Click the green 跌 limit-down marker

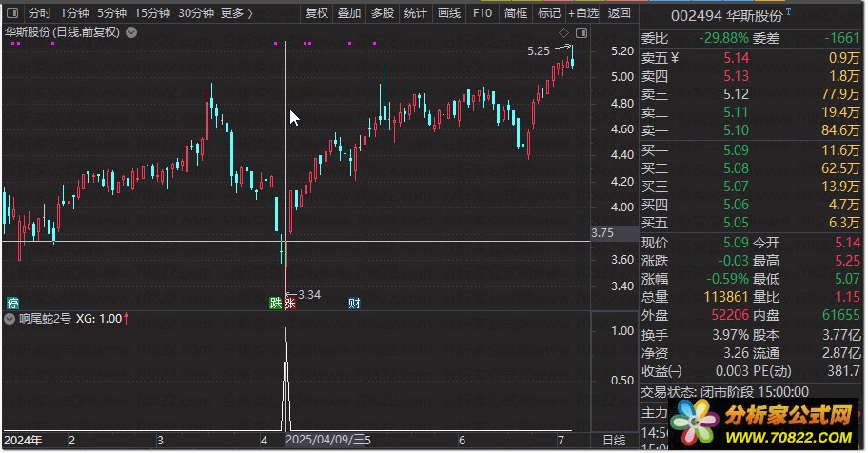pyautogui.click(x=275, y=303)
